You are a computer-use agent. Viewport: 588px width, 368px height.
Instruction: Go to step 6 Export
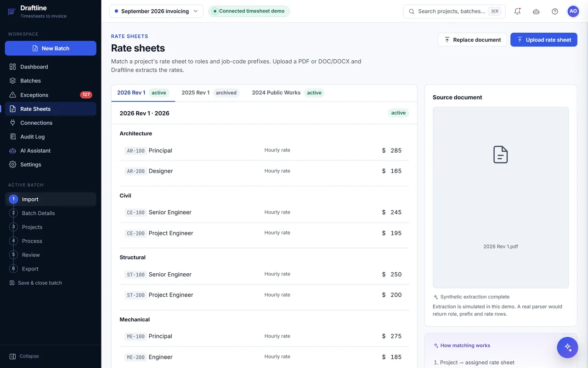[x=51, y=269]
